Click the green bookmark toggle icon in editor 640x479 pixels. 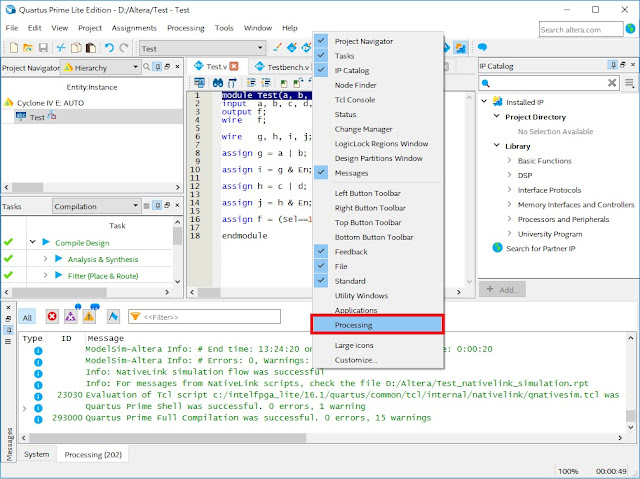[x=284, y=84]
